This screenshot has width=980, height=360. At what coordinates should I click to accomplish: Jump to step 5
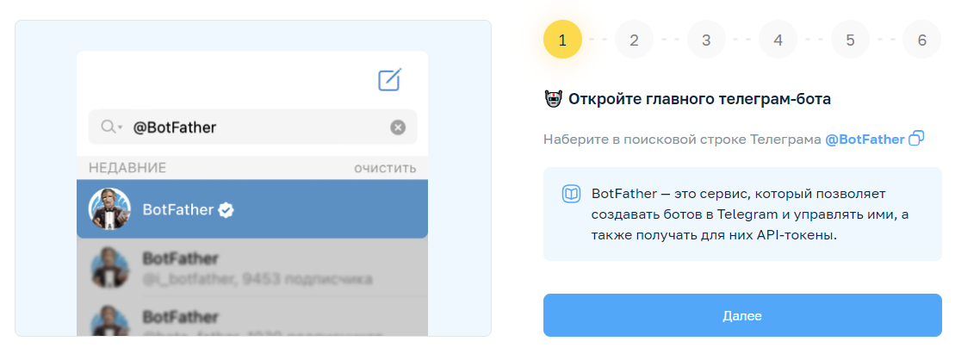point(850,40)
